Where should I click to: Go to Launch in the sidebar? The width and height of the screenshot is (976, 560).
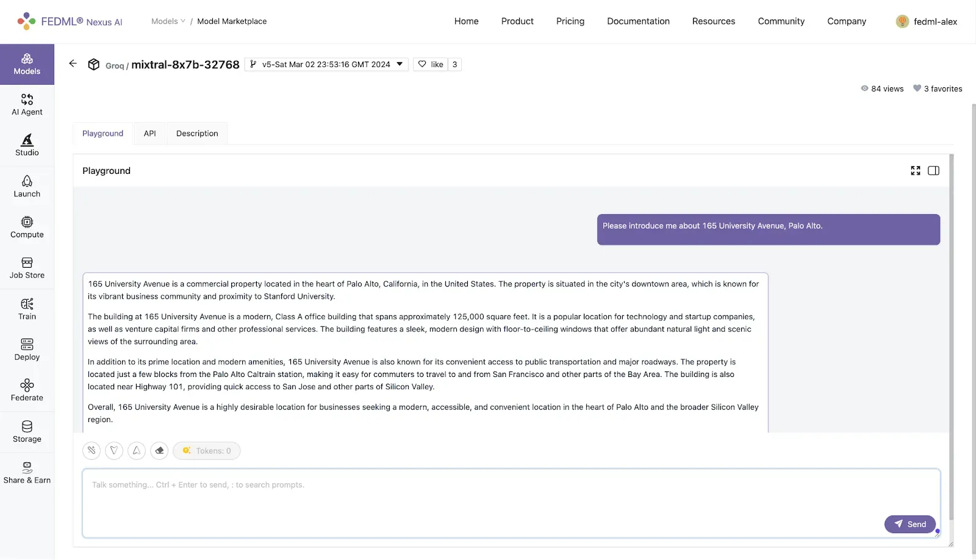tap(27, 187)
